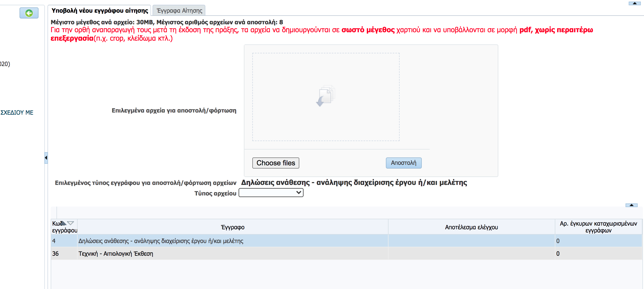The image size is (644, 289).
Task: Click the grid toolbar separator handle
Action: tap(57, 213)
